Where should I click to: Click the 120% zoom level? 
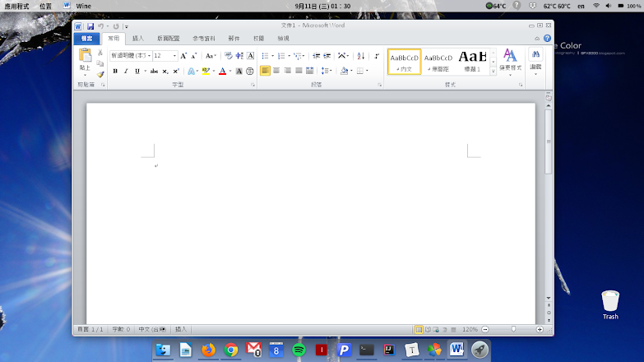[470, 330]
